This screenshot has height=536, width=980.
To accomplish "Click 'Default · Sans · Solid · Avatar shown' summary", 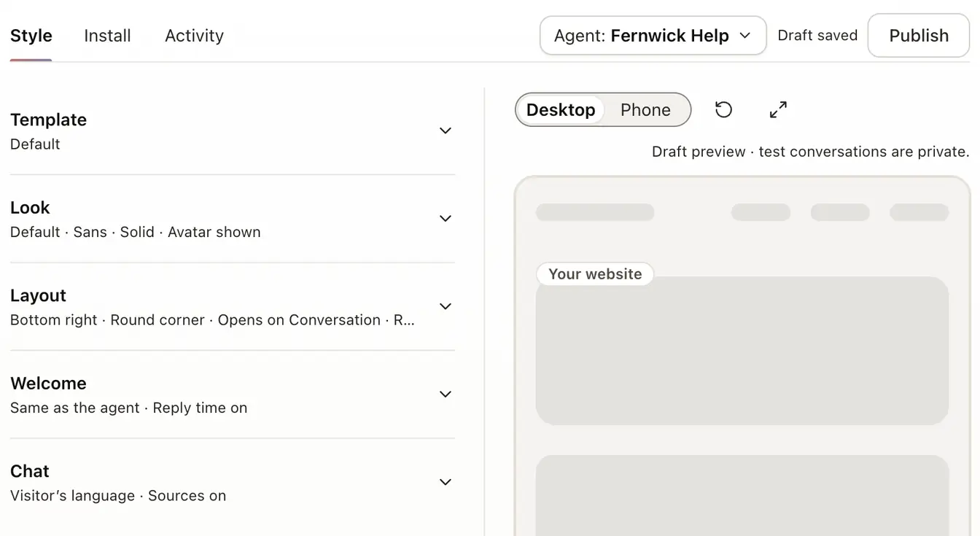I will coord(136,232).
